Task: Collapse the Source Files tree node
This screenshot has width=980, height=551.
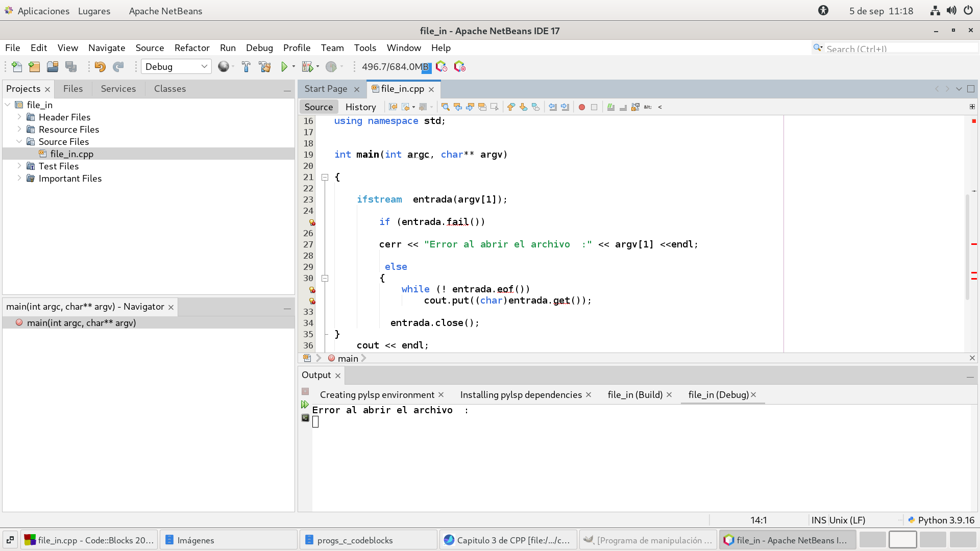Action: click(x=19, y=141)
